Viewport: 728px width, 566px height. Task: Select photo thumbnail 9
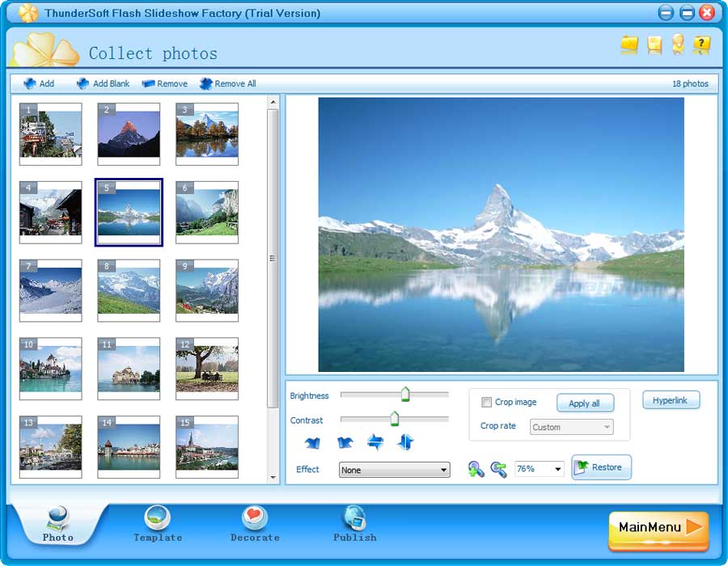[x=207, y=290]
